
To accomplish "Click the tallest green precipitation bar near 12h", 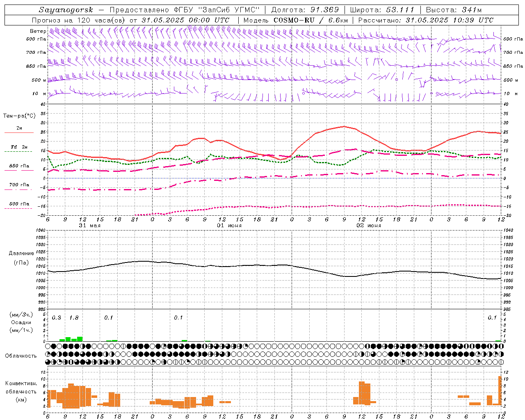I will [80, 339].
